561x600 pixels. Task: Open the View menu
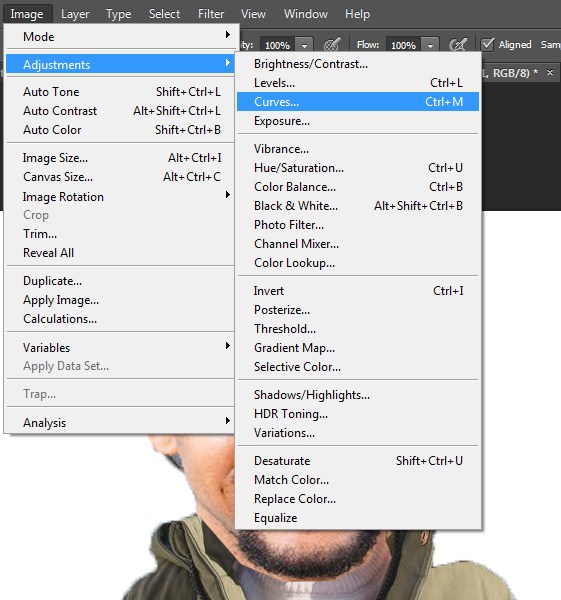[253, 14]
